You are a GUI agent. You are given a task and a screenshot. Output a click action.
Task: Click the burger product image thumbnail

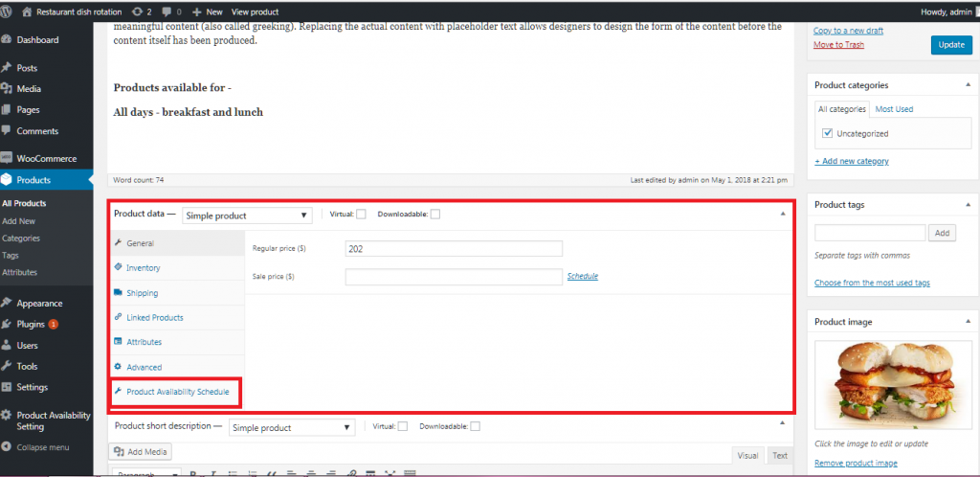tap(892, 384)
